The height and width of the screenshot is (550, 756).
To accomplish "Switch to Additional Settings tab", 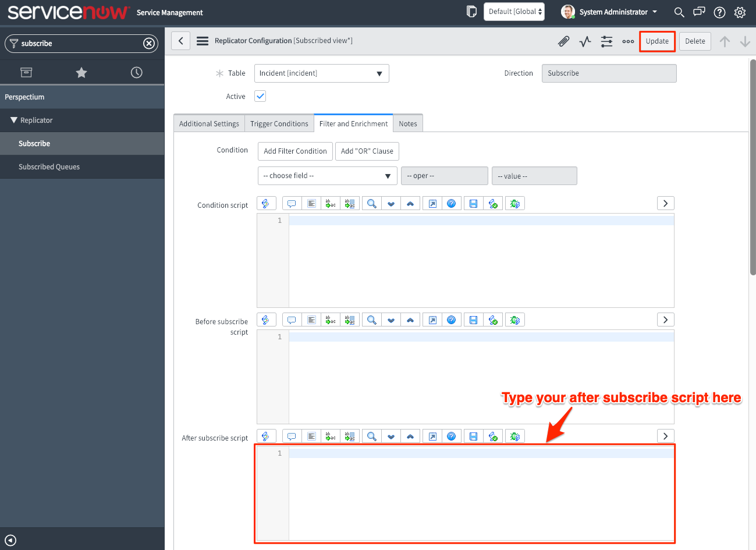I will click(209, 123).
